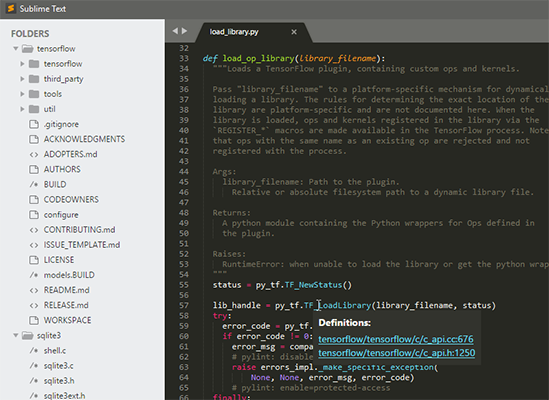The height and width of the screenshot is (400, 549).
Task: Close the load_library.py tab
Action: coord(294,32)
